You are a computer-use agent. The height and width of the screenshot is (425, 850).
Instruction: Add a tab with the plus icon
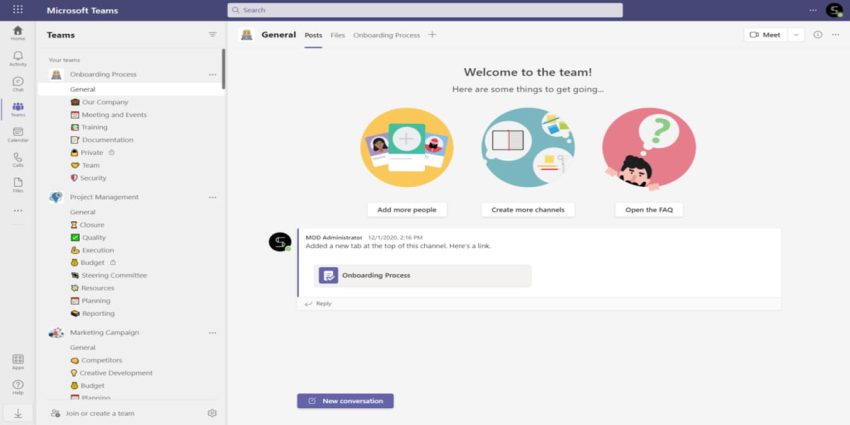tap(432, 34)
